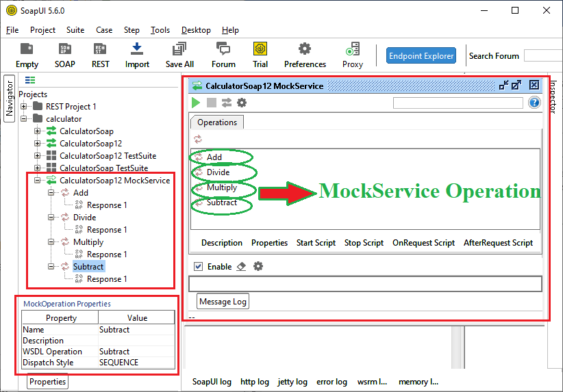Collapse the calculator project node
This screenshot has height=392, width=563.
pyautogui.click(x=24, y=119)
